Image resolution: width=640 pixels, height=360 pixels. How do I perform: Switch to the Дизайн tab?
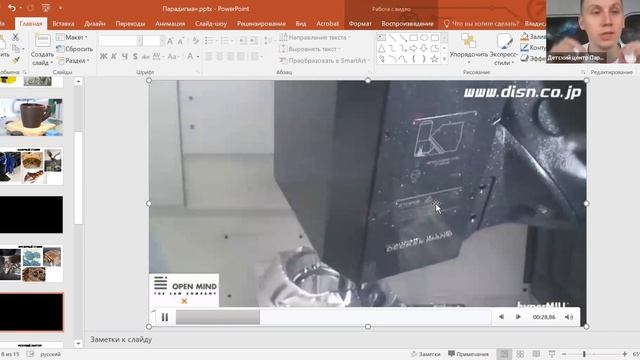click(x=95, y=24)
